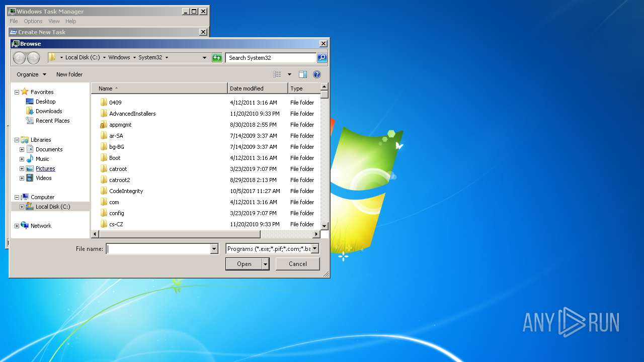Select the Videos library icon
644x362 pixels.
[x=30, y=178]
